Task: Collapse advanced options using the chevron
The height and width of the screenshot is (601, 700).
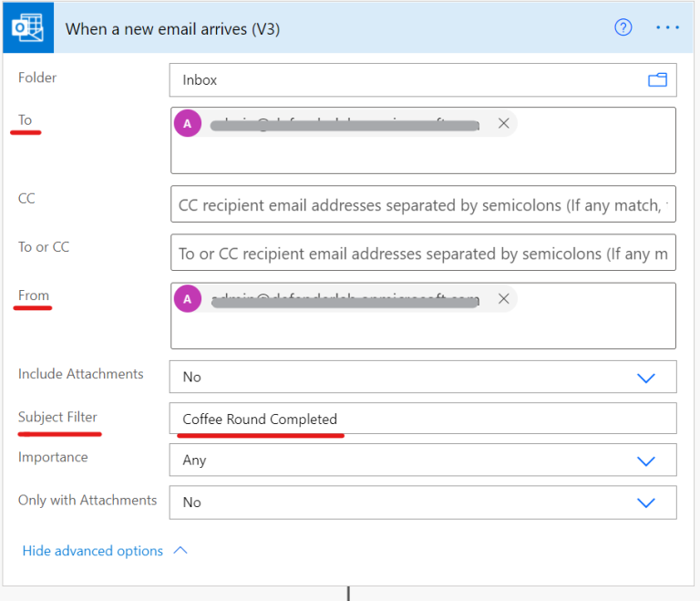Action: [x=180, y=551]
